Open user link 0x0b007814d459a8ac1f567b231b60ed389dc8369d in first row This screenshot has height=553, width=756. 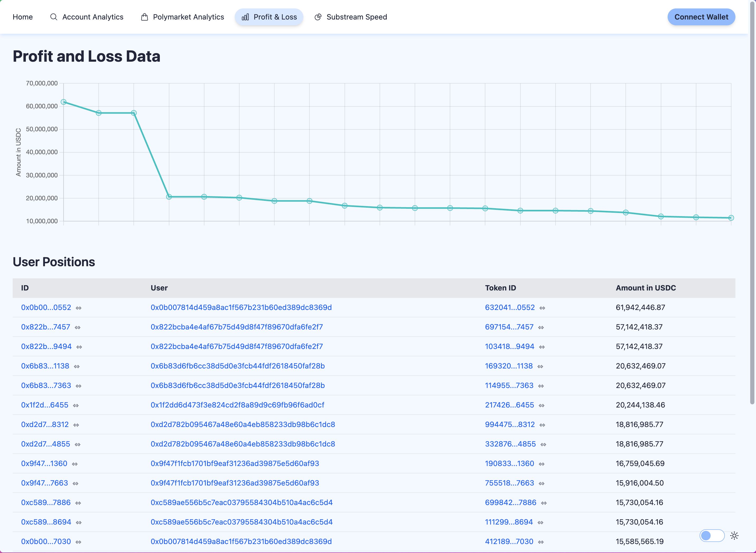point(241,307)
